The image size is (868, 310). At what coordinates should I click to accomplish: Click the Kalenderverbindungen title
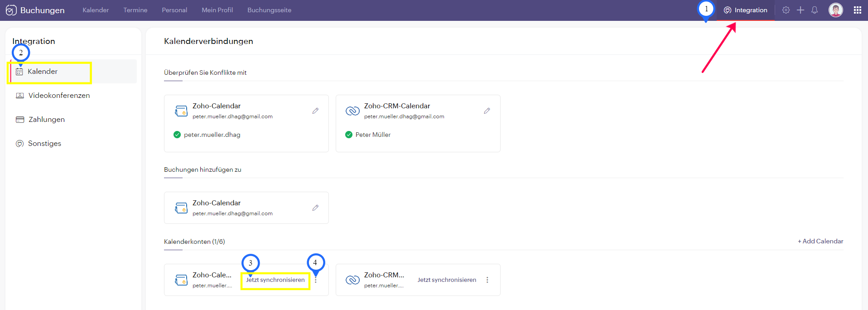208,41
